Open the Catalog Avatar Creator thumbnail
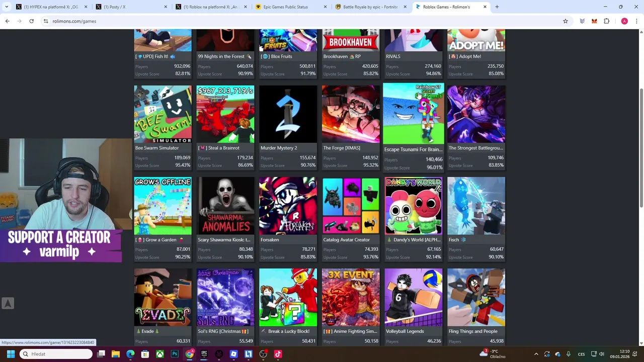The height and width of the screenshot is (362, 644). [x=351, y=206]
